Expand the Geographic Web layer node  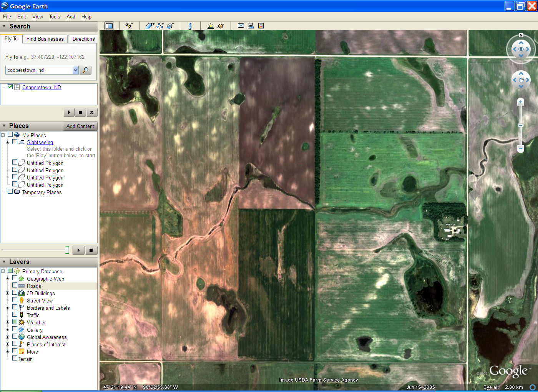(x=7, y=278)
